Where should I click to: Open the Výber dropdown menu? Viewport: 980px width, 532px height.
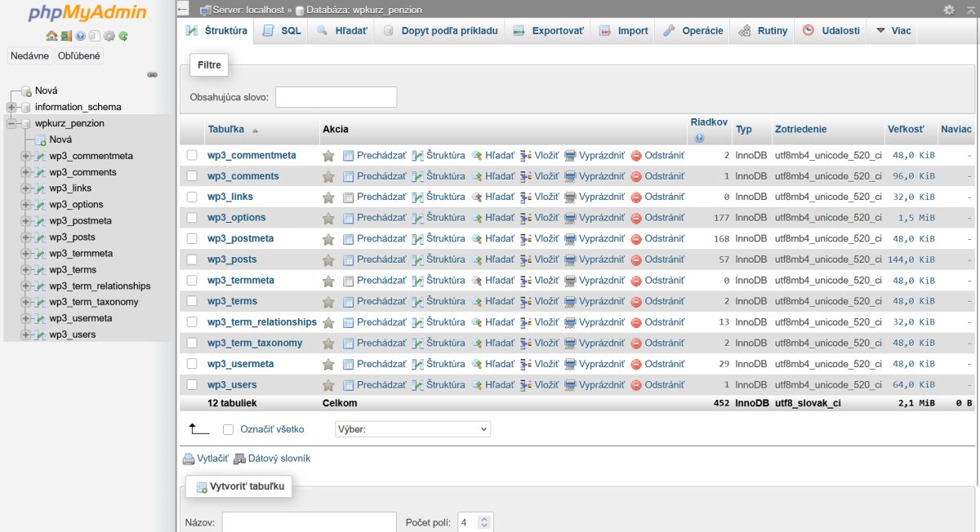point(412,429)
